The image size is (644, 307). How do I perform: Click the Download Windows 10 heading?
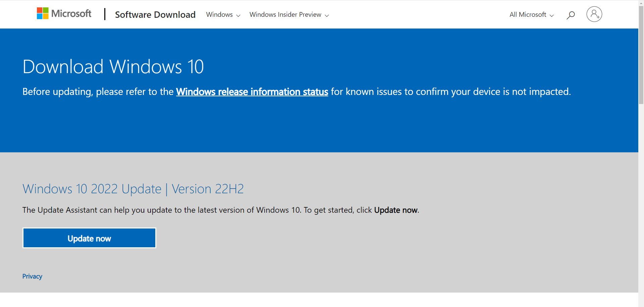point(113,66)
